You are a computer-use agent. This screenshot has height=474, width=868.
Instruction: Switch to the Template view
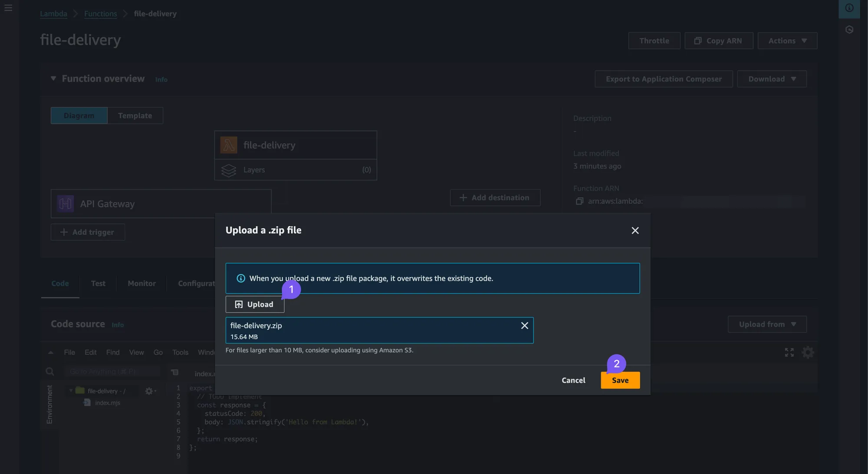pyautogui.click(x=135, y=115)
